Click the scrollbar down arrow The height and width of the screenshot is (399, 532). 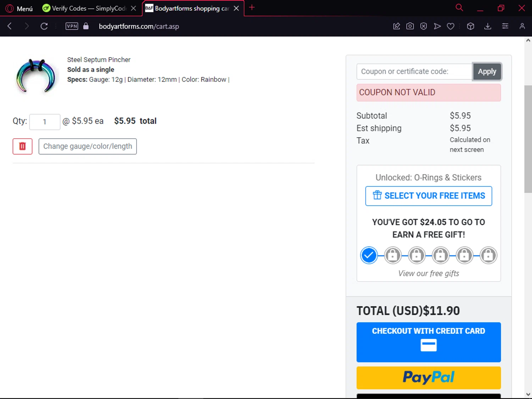pyautogui.click(x=528, y=394)
